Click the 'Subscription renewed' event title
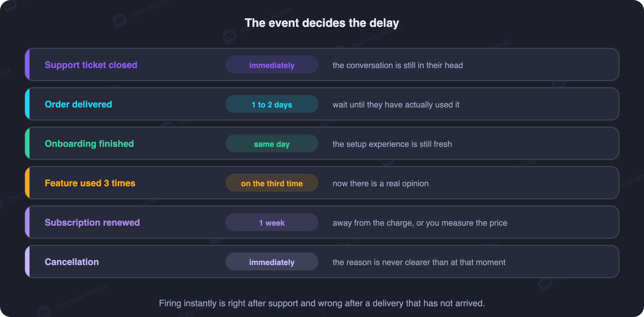This screenshot has height=317, width=644. 92,222
